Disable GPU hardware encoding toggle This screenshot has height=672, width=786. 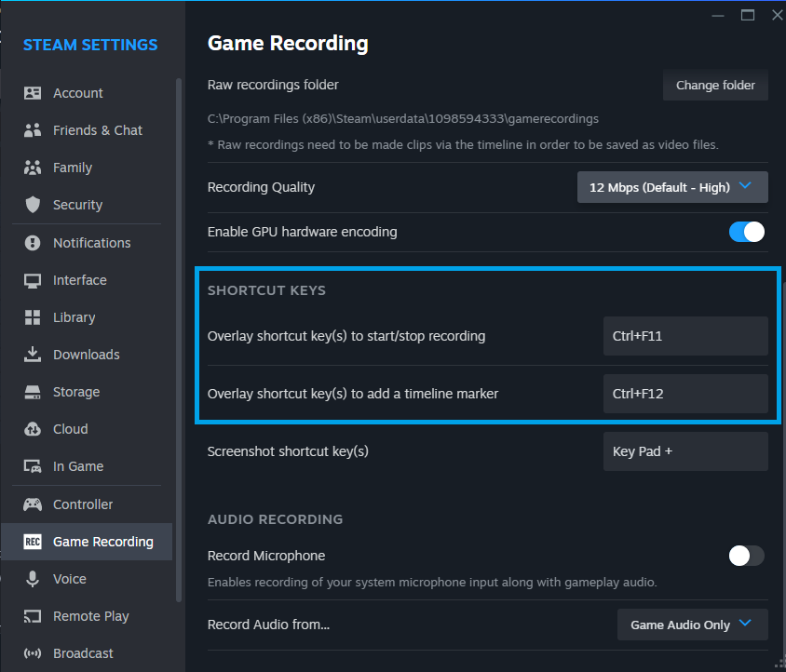pyautogui.click(x=746, y=232)
